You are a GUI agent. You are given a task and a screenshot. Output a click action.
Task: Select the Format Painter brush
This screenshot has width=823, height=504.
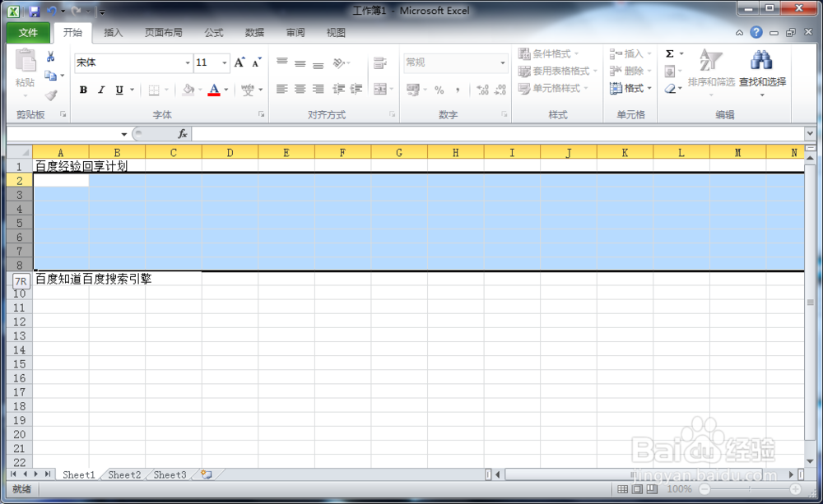click(50, 95)
